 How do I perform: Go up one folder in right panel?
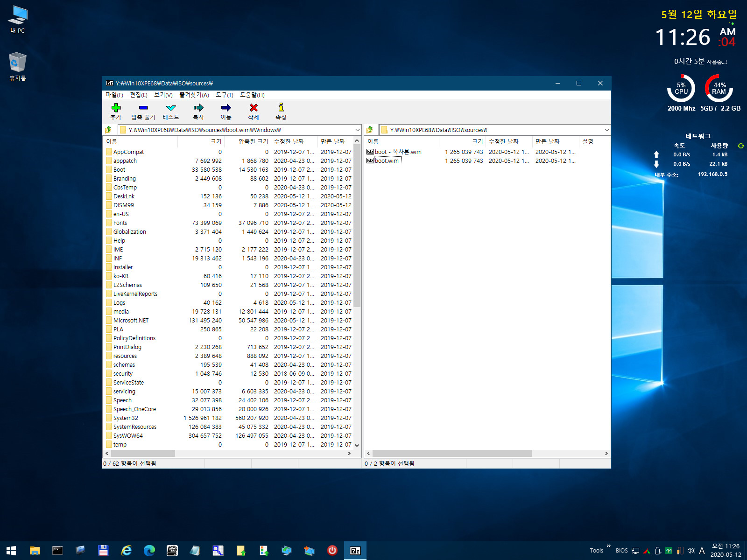coord(370,130)
